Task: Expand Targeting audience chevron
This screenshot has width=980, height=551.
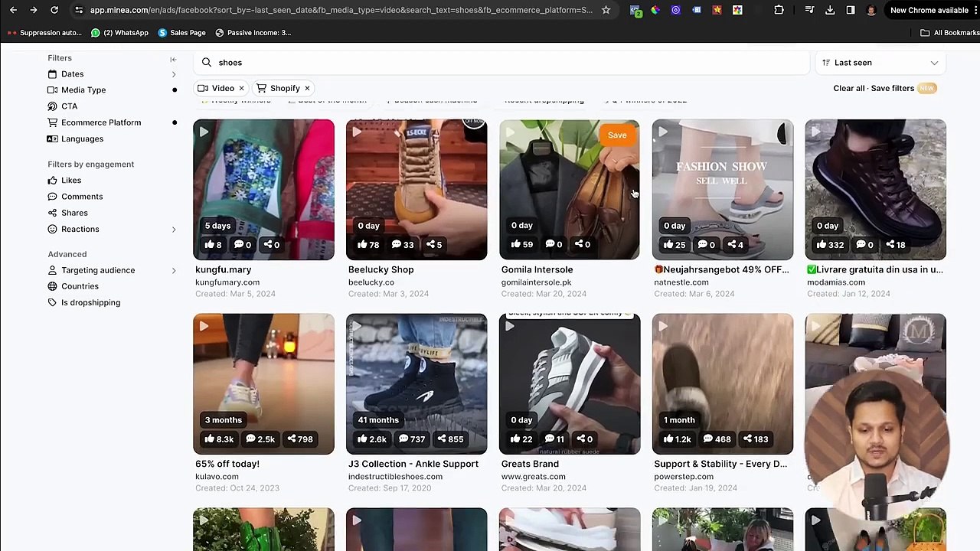Action: (174, 270)
